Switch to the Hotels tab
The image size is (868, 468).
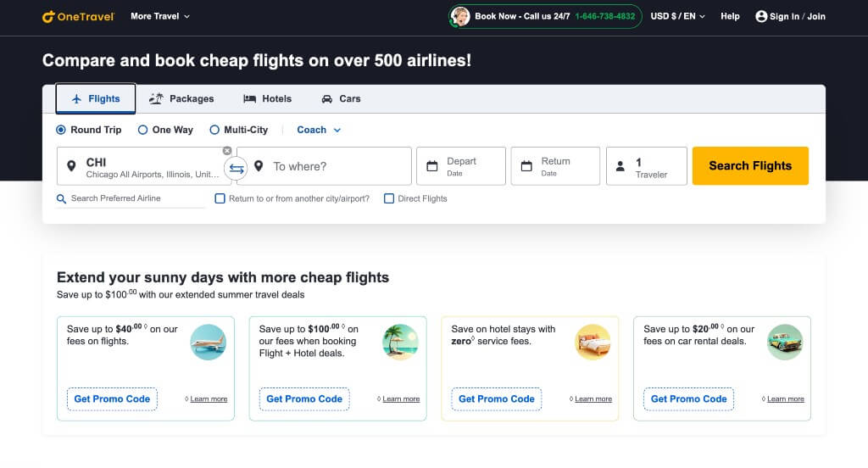pyautogui.click(x=267, y=98)
